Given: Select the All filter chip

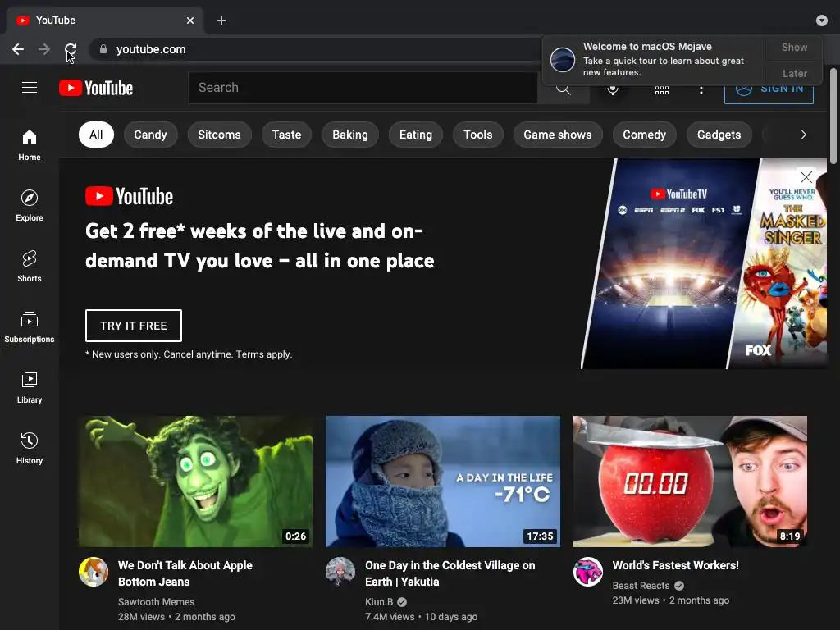Looking at the screenshot, I should 96,135.
